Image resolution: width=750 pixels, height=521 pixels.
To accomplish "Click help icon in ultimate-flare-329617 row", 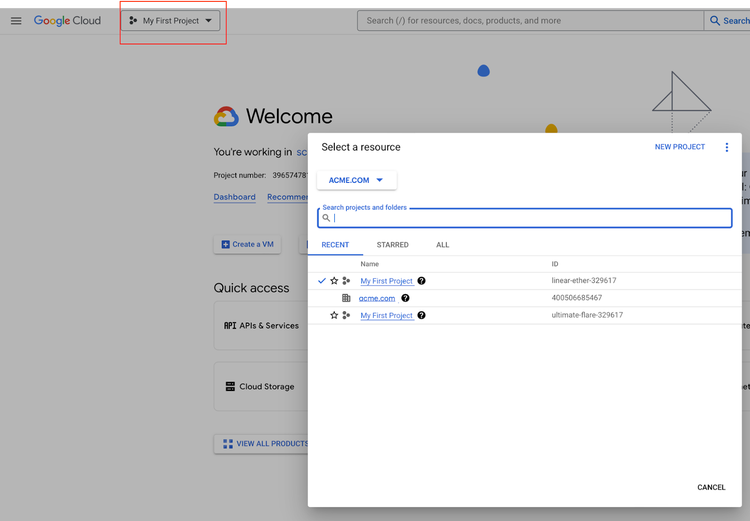I will coord(421,315).
